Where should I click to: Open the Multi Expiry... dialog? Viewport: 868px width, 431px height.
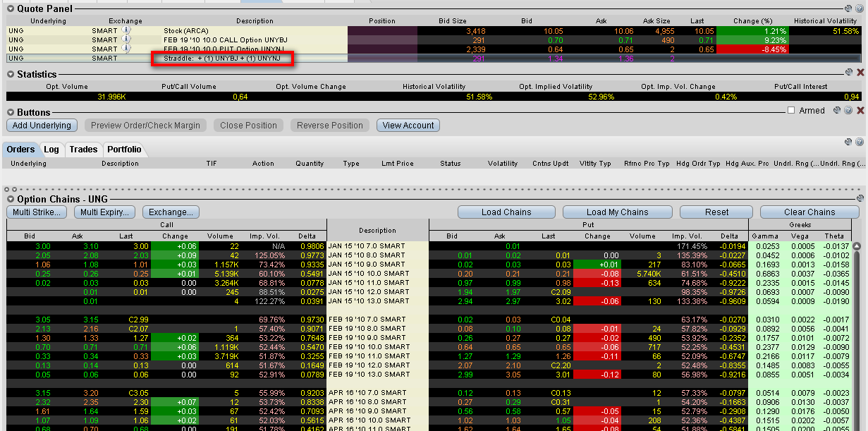point(105,212)
